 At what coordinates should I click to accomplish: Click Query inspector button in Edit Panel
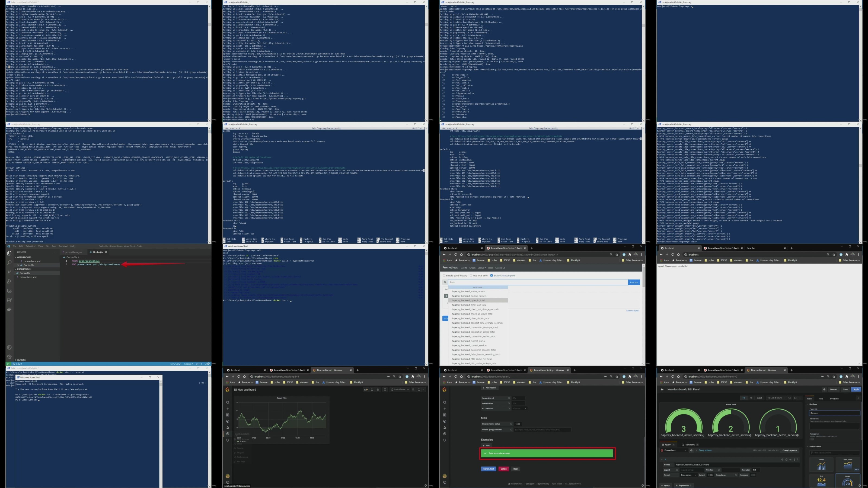click(790, 451)
